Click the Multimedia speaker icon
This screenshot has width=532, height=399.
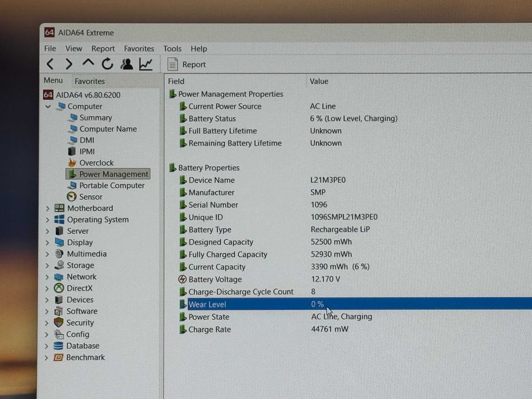point(59,254)
